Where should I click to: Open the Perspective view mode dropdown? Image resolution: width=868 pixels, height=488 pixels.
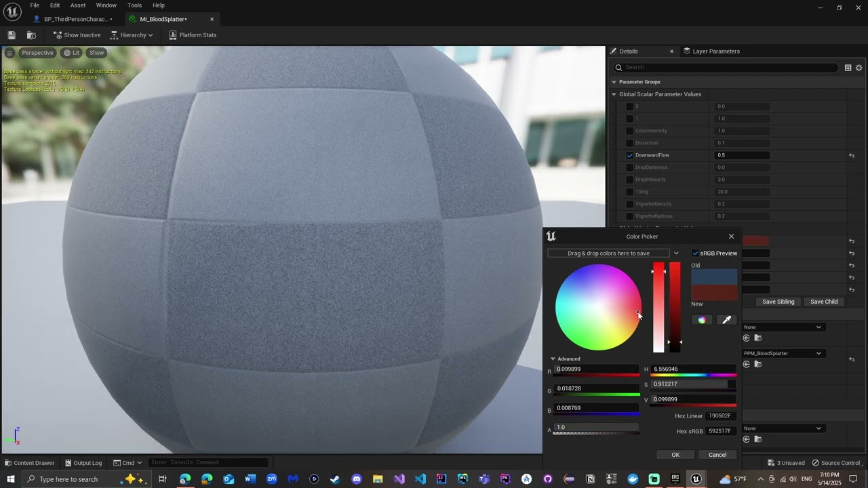37,53
